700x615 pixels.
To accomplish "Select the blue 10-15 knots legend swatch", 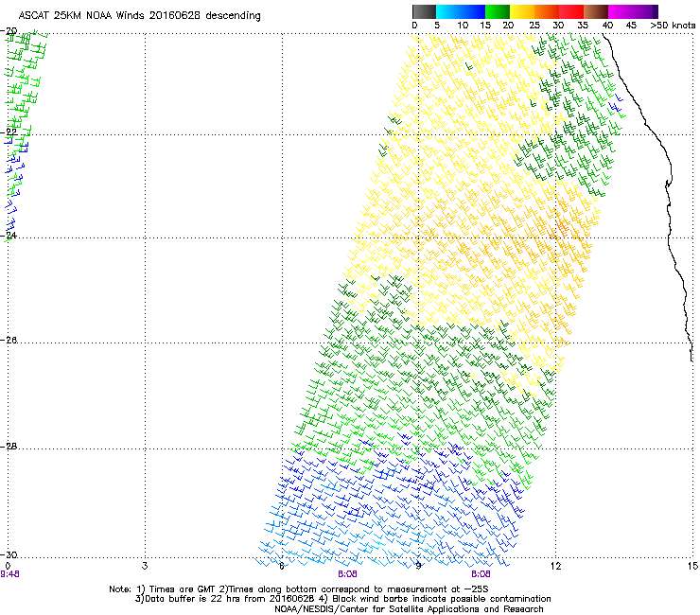I will (473, 11).
